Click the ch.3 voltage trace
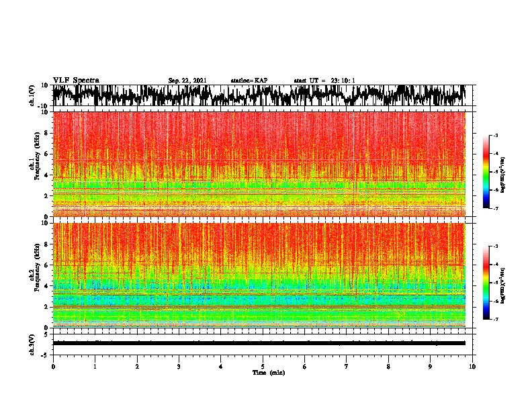Image resolution: width=532 pixels, height=411 pixels. [259, 343]
